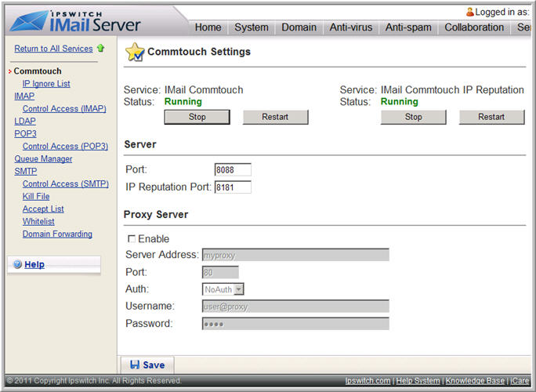Screen dimensions: 536x392
Task: Click the blue Help question icon
Action: coord(17,264)
